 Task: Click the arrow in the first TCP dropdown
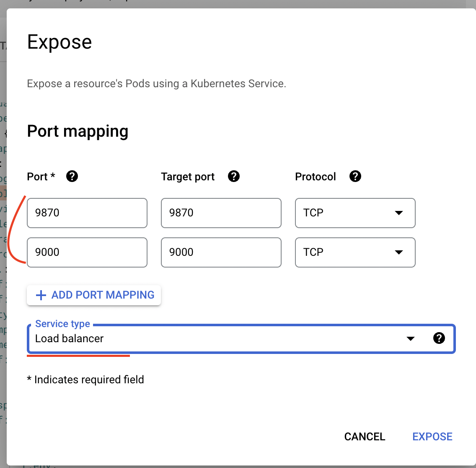[x=399, y=213]
